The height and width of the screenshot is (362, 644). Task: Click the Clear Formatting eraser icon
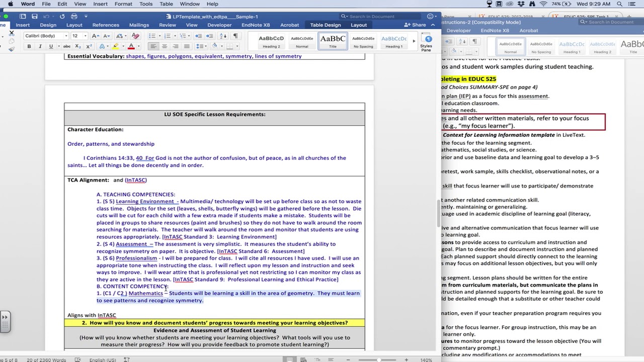(135, 36)
